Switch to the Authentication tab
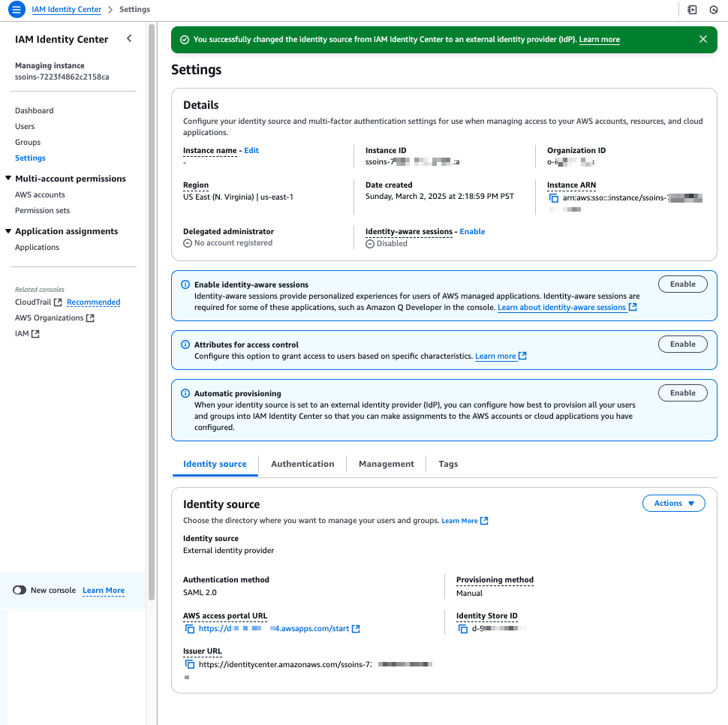Viewport: 728px width, 725px height. point(302,463)
